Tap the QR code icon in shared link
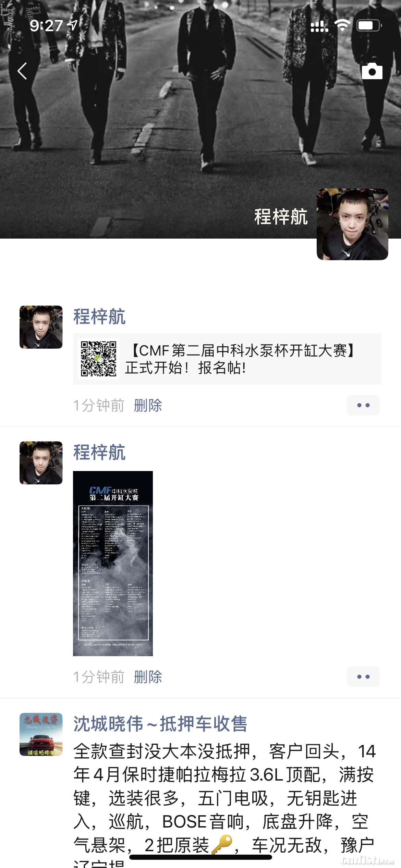 (99, 359)
